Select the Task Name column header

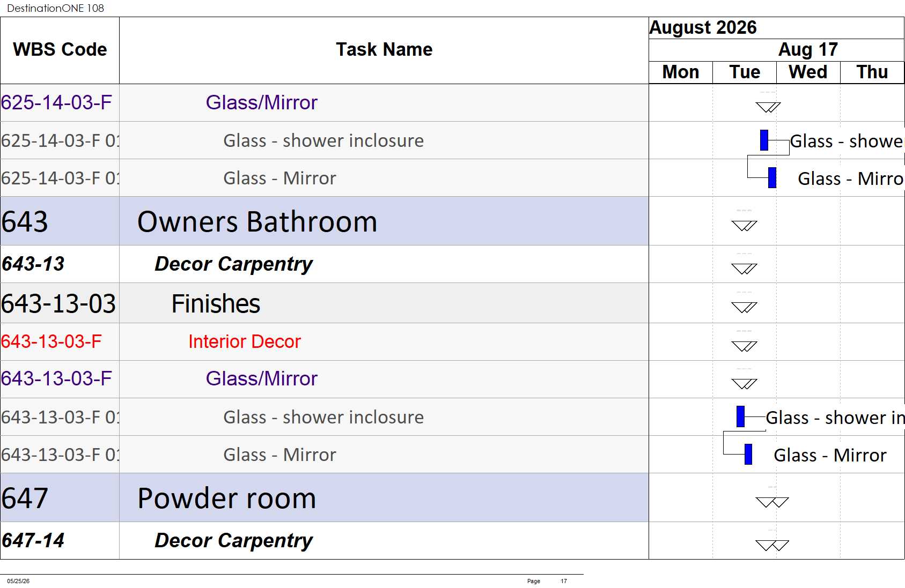pyautogui.click(x=384, y=50)
